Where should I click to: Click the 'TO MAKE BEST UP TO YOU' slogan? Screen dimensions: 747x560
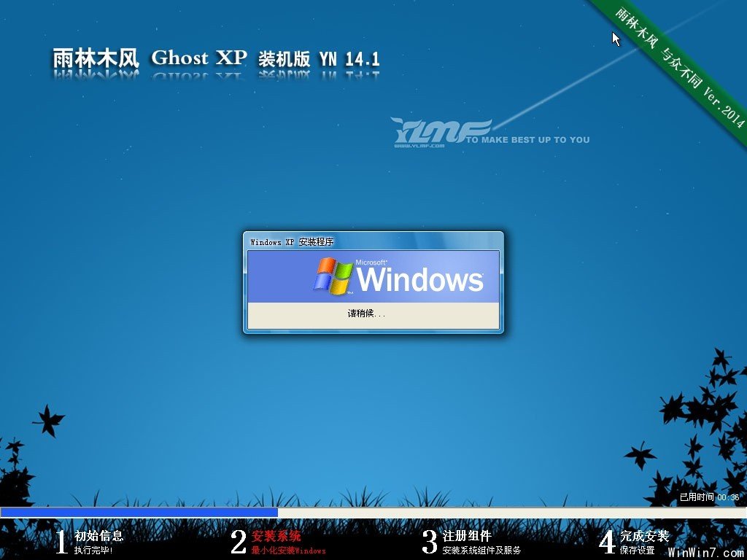click(x=527, y=140)
